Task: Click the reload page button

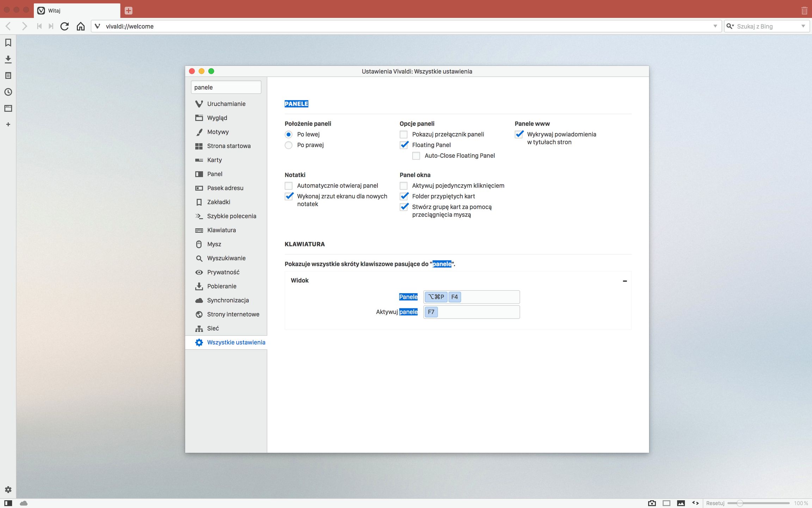Action: point(64,26)
